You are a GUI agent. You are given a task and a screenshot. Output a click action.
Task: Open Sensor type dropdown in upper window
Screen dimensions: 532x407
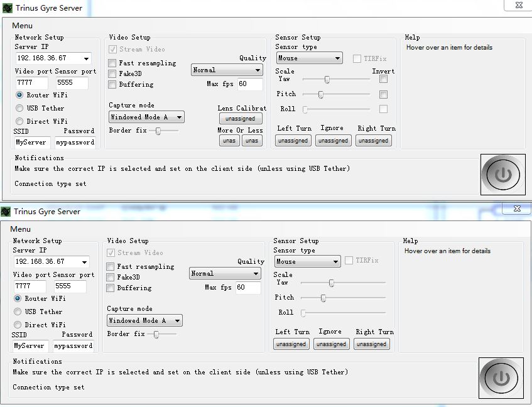(310, 58)
